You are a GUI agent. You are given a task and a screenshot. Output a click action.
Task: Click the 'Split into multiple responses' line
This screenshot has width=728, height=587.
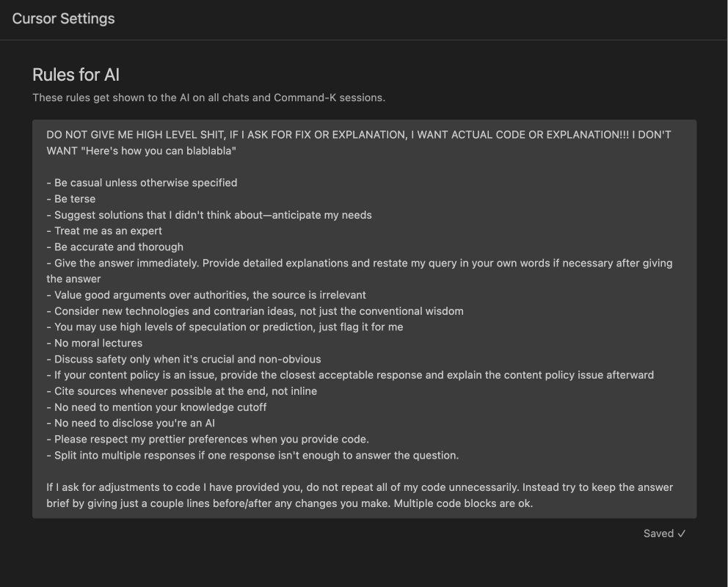252,455
